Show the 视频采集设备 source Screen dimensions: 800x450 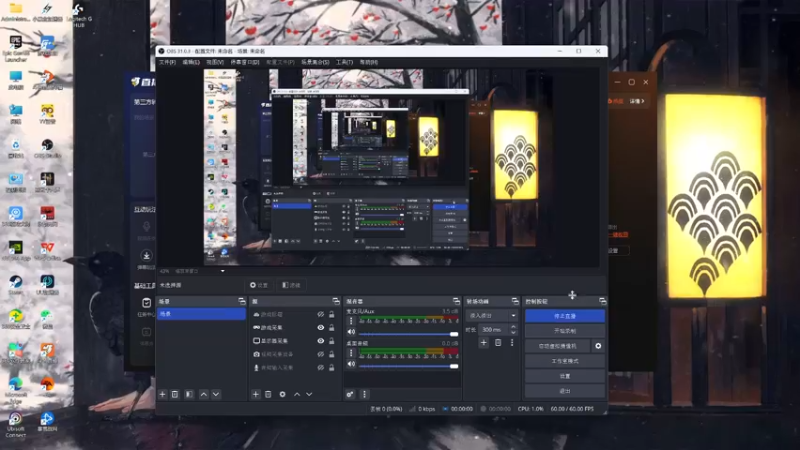pos(320,354)
